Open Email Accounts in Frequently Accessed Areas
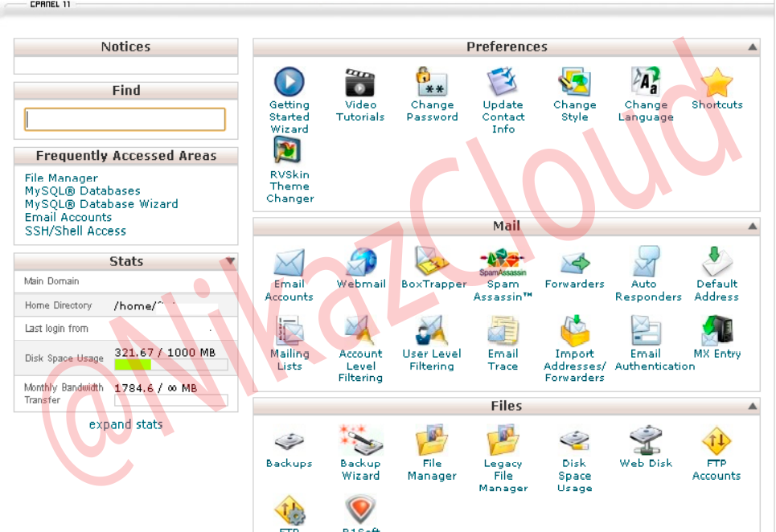The width and height of the screenshot is (776, 532). pyautogui.click(x=68, y=217)
